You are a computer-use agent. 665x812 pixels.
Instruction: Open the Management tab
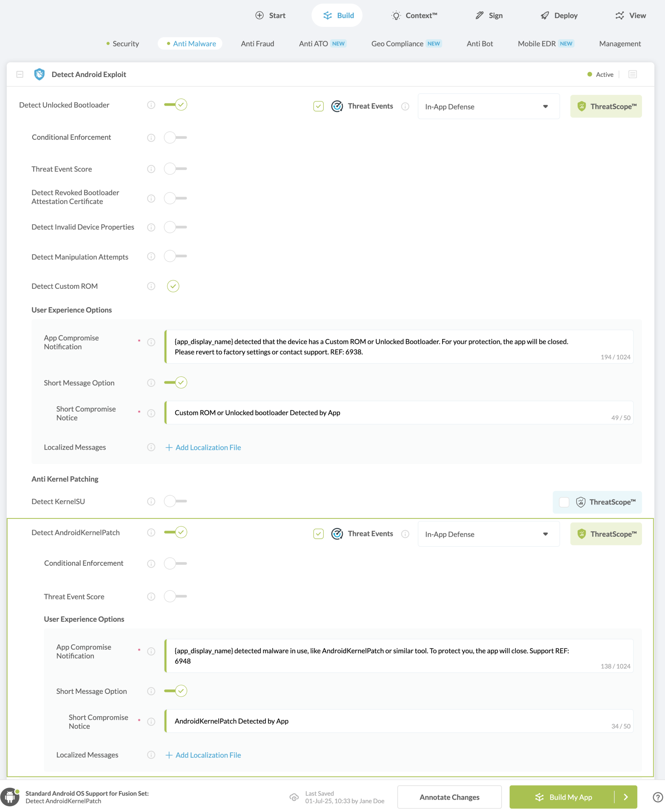[620, 43]
